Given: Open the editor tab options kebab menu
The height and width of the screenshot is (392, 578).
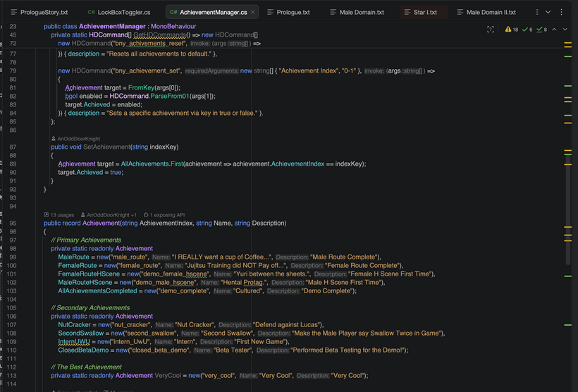Looking at the screenshot, I should [562, 12].
